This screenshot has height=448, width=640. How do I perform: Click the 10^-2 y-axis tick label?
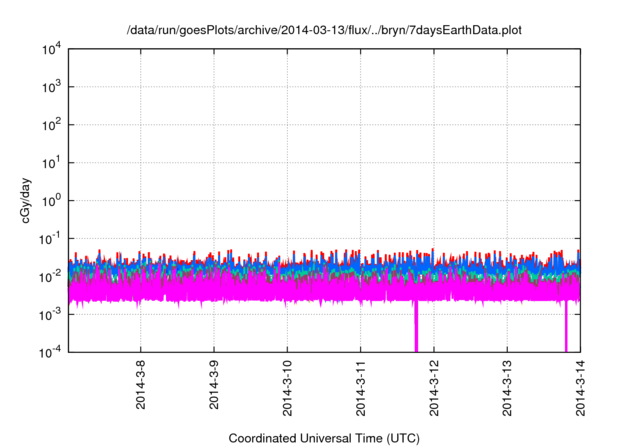click(50, 277)
